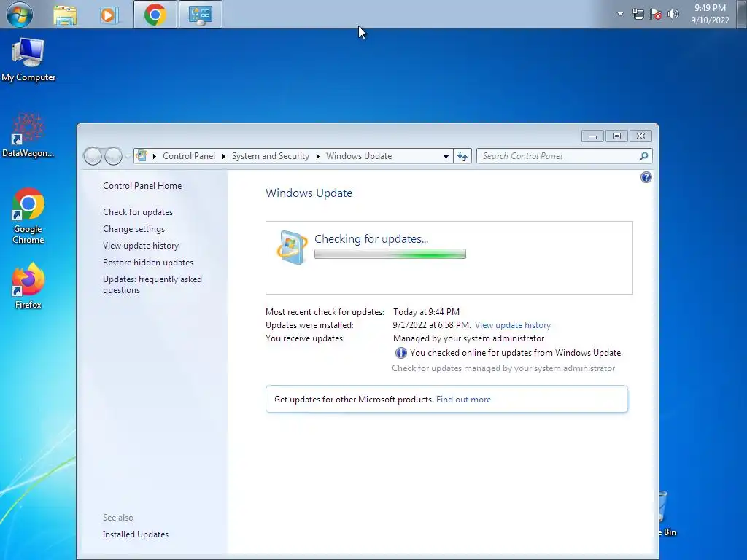Expand arrow after System and Security breadcrumb

coord(318,156)
